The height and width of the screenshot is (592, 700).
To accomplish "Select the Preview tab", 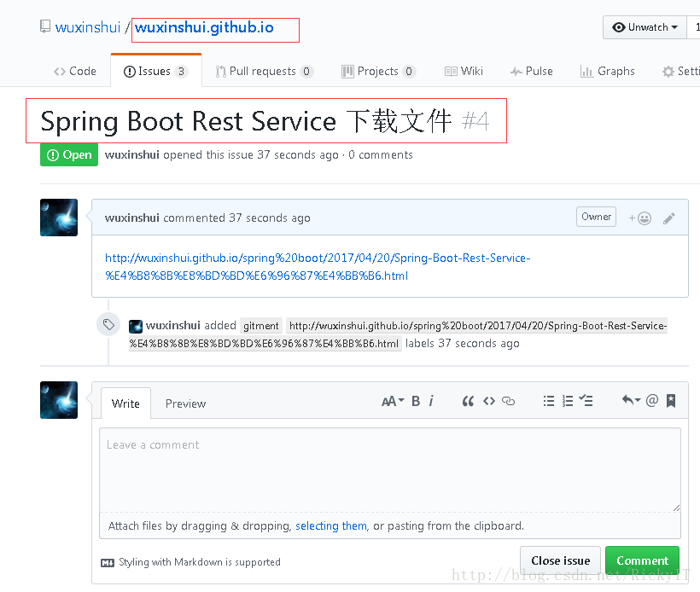I will coord(186,403).
